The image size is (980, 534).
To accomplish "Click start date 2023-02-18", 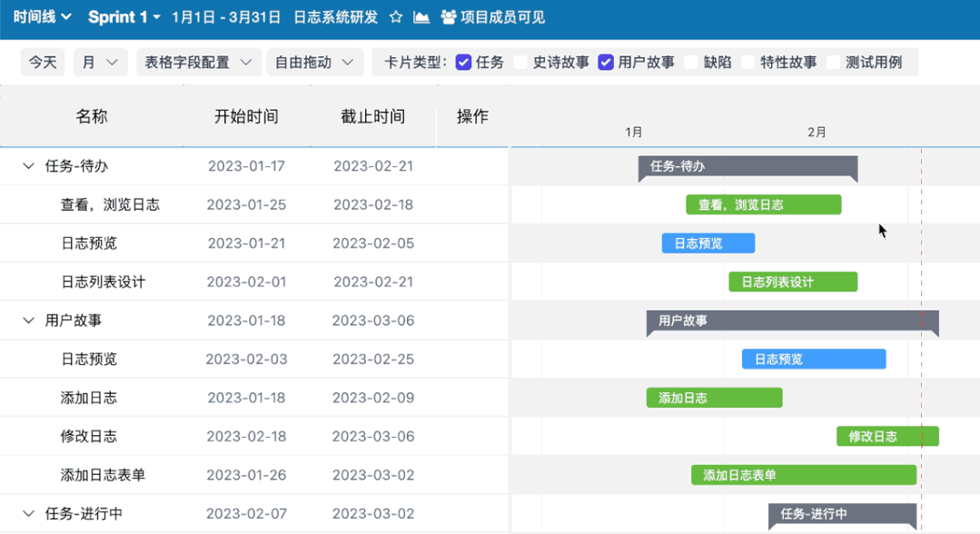I will (x=246, y=437).
